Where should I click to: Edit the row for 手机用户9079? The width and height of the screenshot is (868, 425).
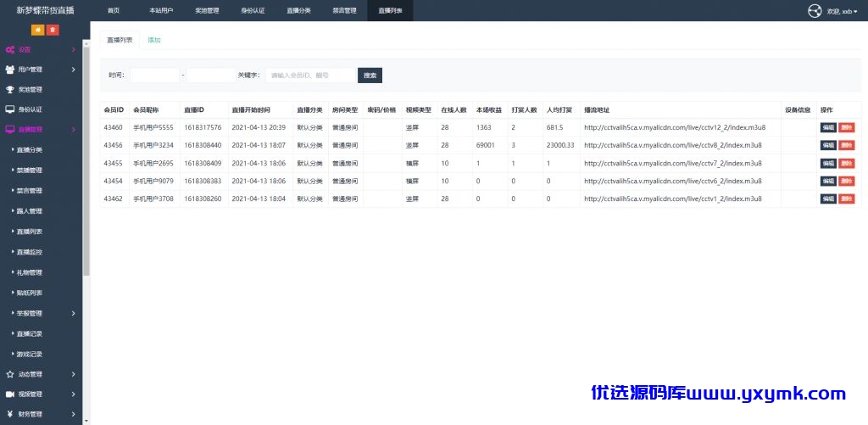(x=828, y=182)
